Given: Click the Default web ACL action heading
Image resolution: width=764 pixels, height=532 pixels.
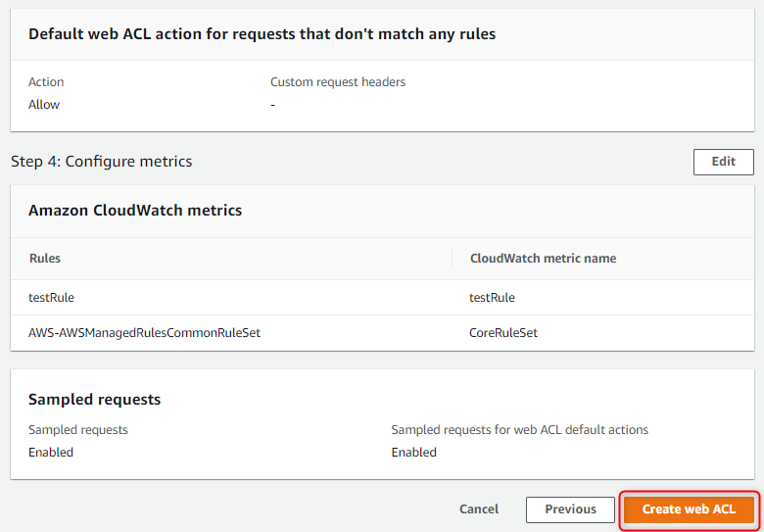Looking at the screenshot, I should [262, 34].
